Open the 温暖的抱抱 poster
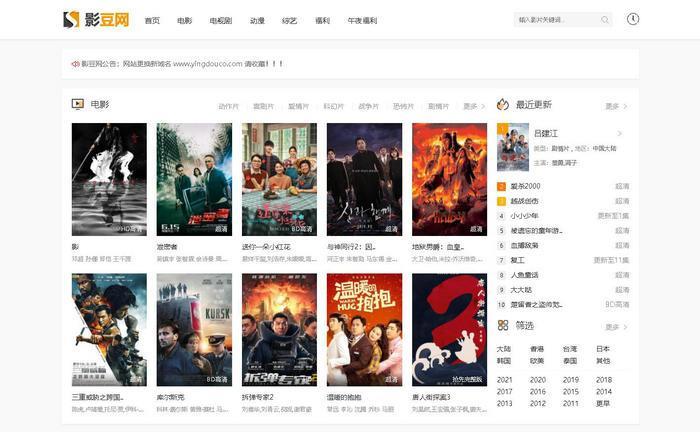 pyautogui.click(x=364, y=330)
